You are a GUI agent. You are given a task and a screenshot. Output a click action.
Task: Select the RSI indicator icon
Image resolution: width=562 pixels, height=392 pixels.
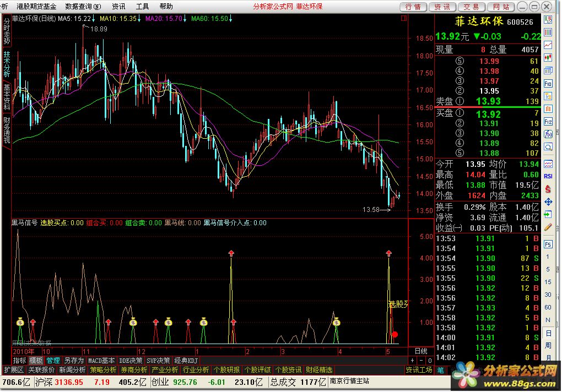tap(548, 176)
